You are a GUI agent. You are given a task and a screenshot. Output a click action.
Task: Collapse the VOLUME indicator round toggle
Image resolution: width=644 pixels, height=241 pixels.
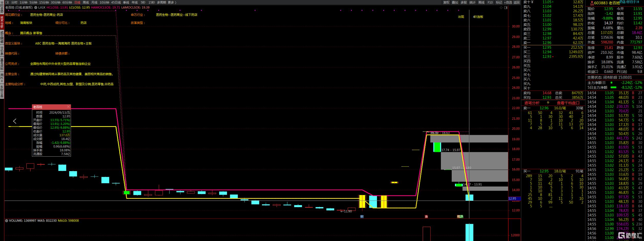point(6,221)
